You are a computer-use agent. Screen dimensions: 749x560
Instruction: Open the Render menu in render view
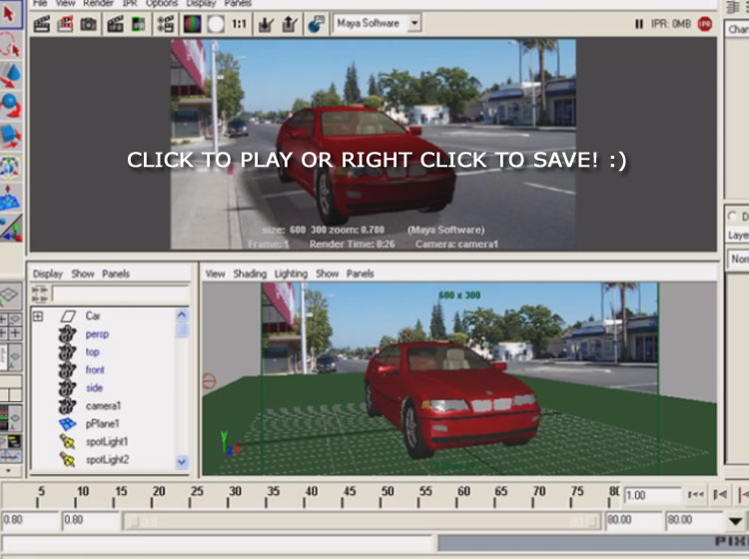(x=98, y=4)
